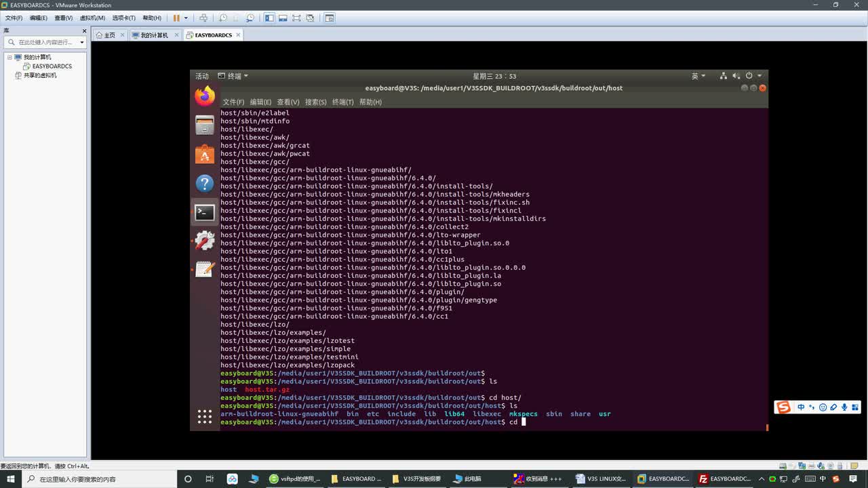The height and width of the screenshot is (488, 868).
Task: Open Help from the Ubuntu dock
Action: coord(205,184)
